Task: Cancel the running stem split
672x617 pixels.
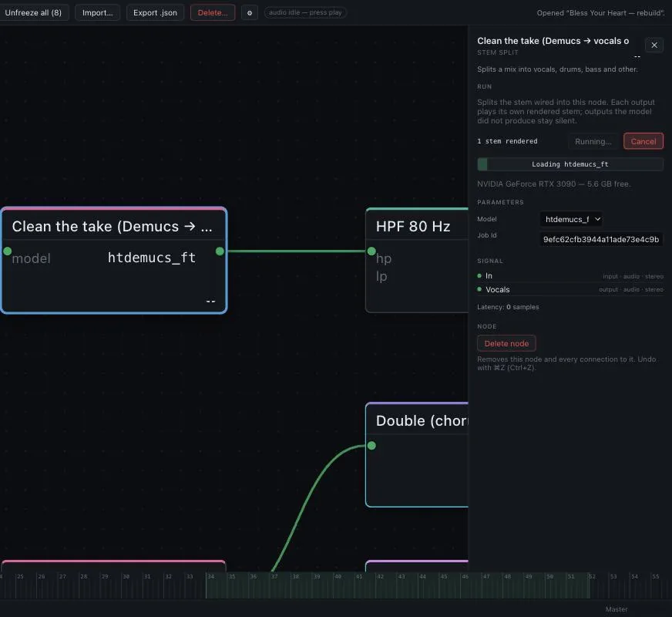Action: coord(643,141)
